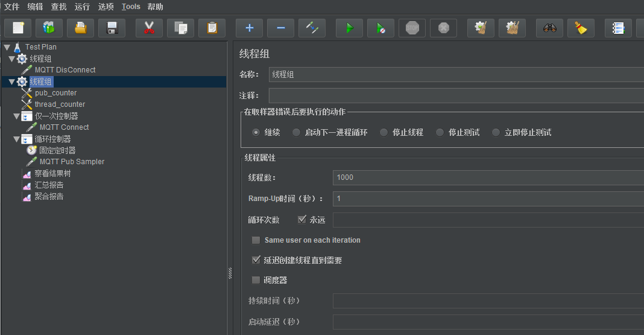The width and height of the screenshot is (644, 335).
Task: Click the panel splitter grip handle
Action: point(230,273)
